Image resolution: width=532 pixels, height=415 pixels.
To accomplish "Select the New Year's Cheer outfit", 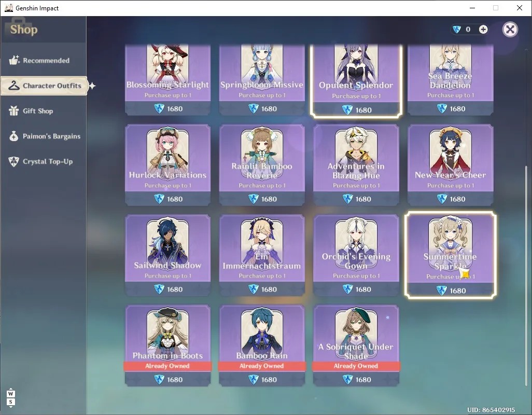I will (x=450, y=165).
